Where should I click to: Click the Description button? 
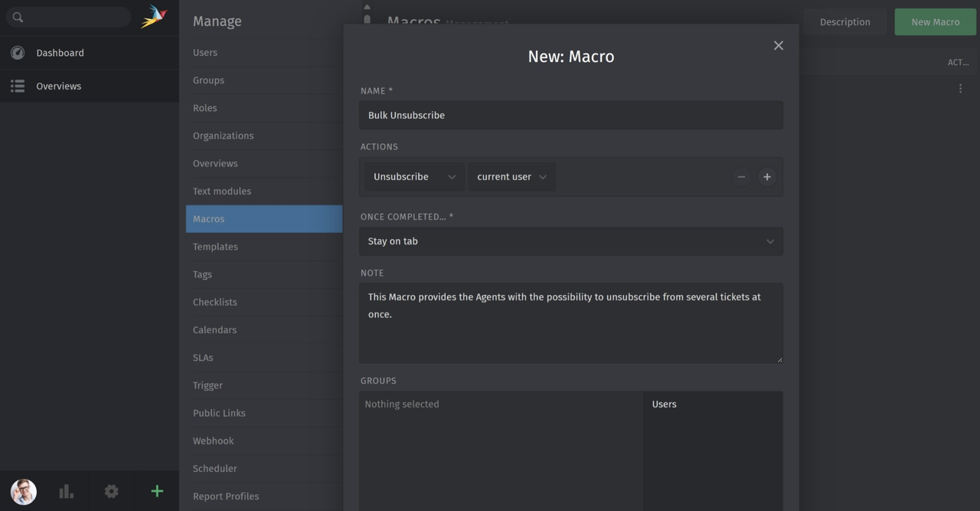[x=844, y=21]
